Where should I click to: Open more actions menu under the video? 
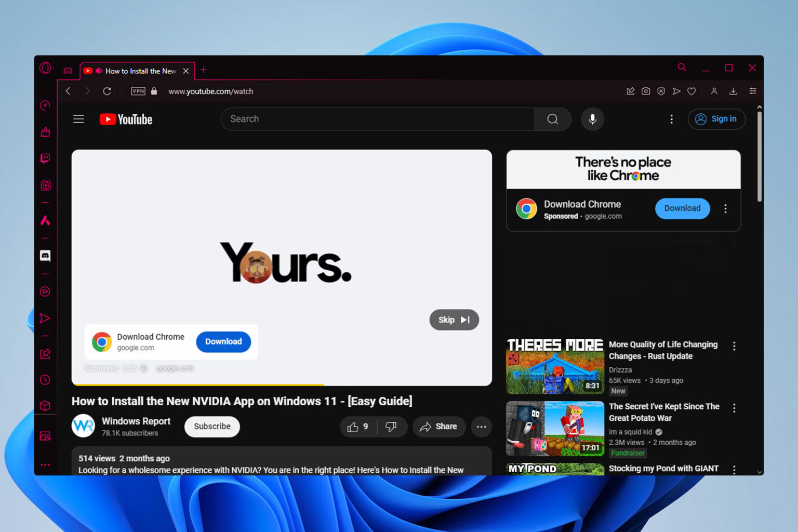[482, 427]
